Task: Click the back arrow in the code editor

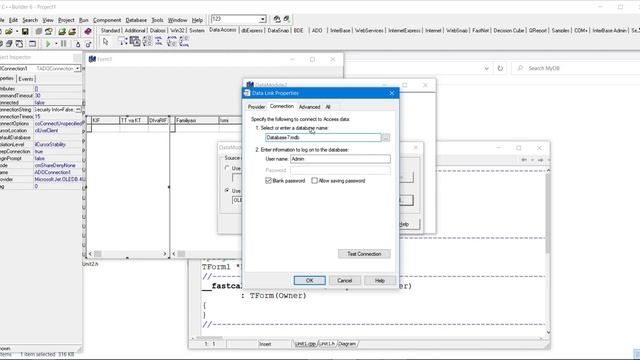Action: coord(524,160)
